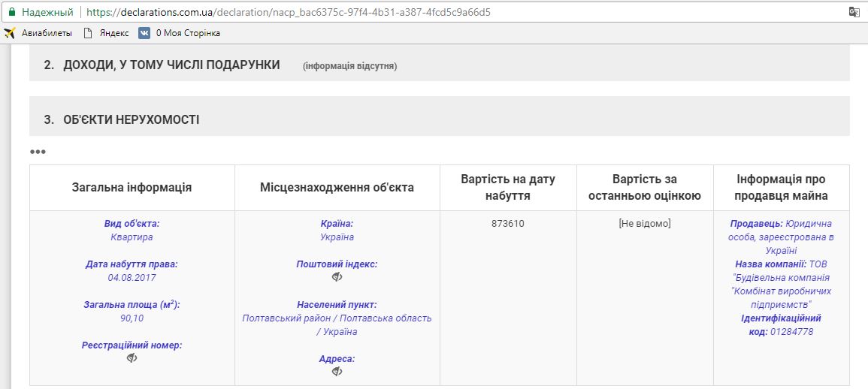This screenshot has width=868, height=389.
Task: Select the Вартість на дату набуття header
Action: coord(508,188)
